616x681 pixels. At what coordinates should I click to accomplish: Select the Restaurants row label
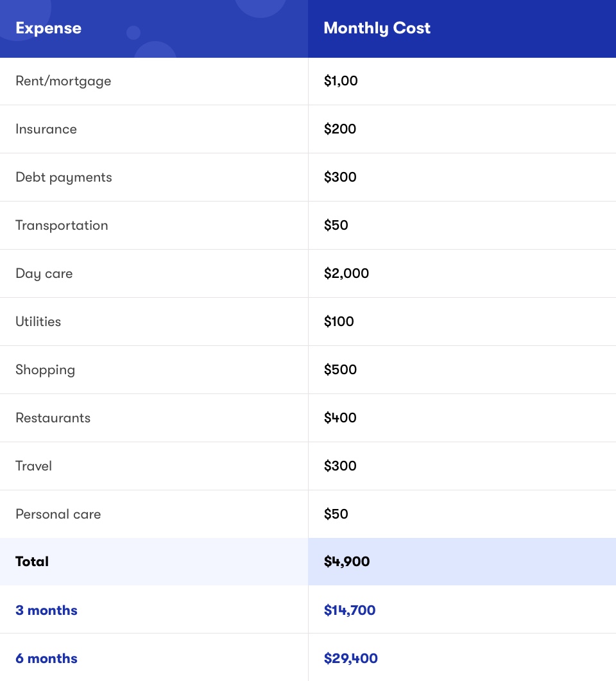click(x=53, y=418)
